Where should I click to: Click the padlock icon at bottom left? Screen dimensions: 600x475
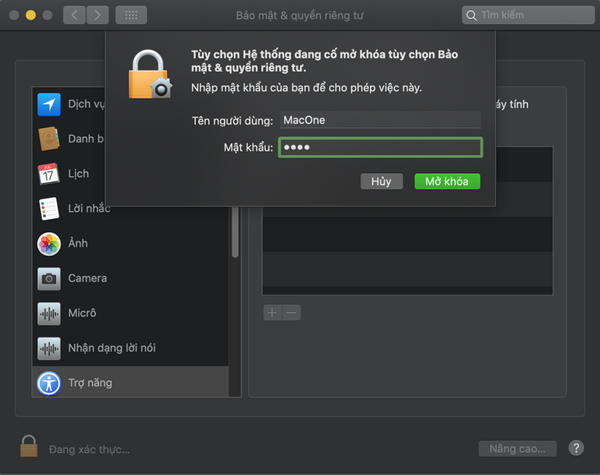tap(30, 448)
